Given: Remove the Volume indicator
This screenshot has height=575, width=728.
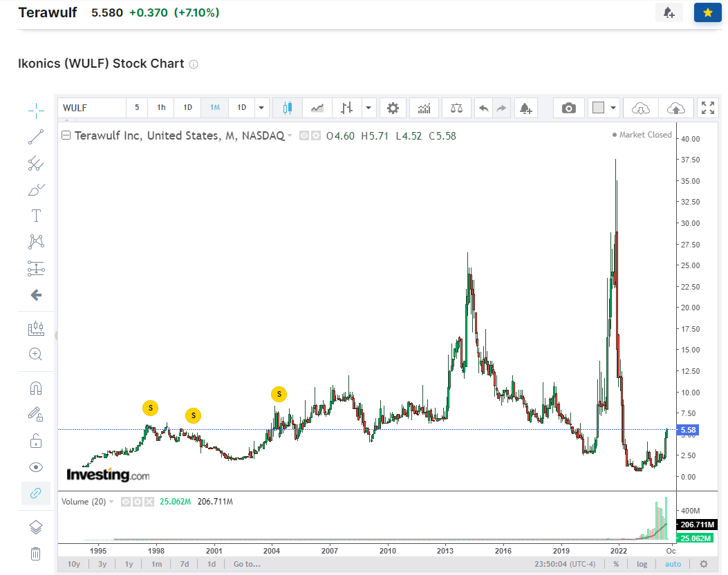Looking at the screenshot, I should click(x=149, y=502).
